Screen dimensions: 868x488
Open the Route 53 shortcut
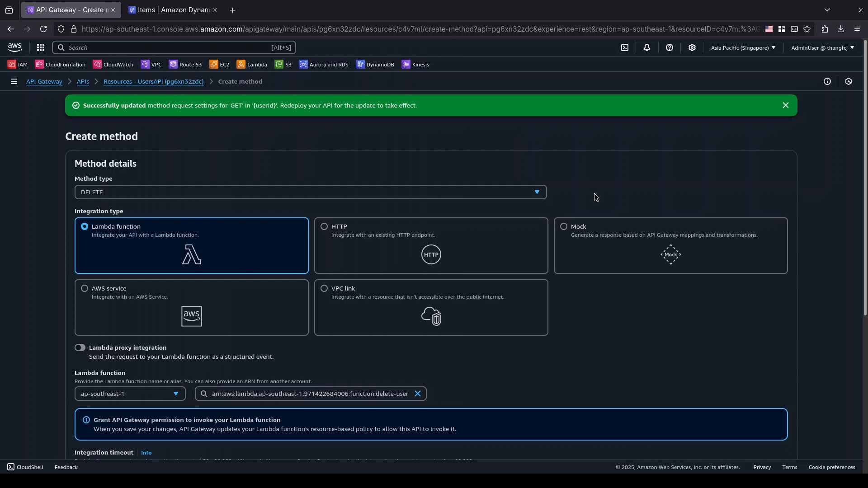coord(185,65)
